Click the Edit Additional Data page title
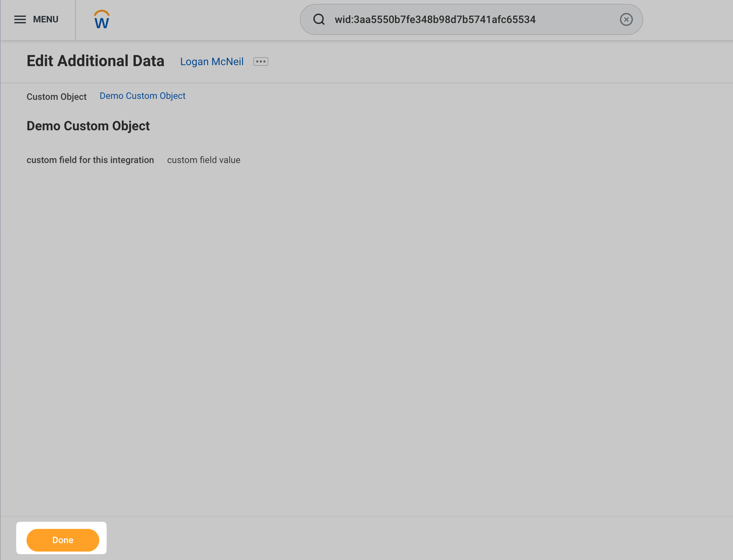The height and width of the screenshot is (560, 733). (x=95, y=61)
